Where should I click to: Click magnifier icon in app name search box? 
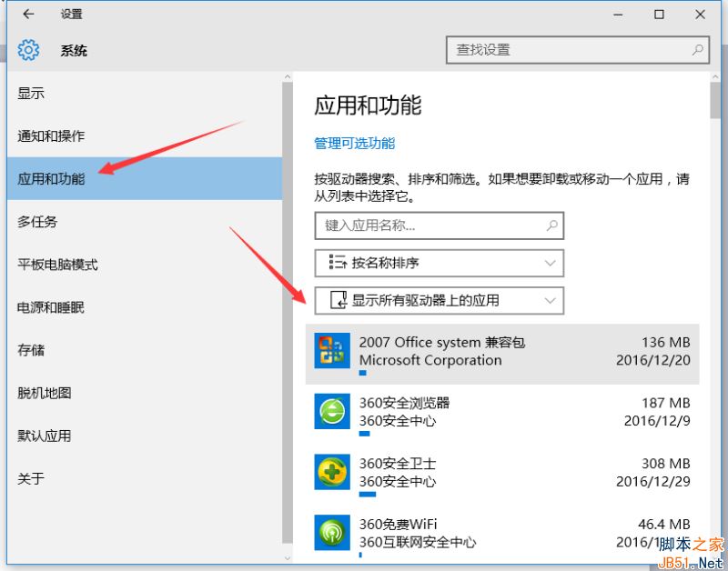[551, 225]
